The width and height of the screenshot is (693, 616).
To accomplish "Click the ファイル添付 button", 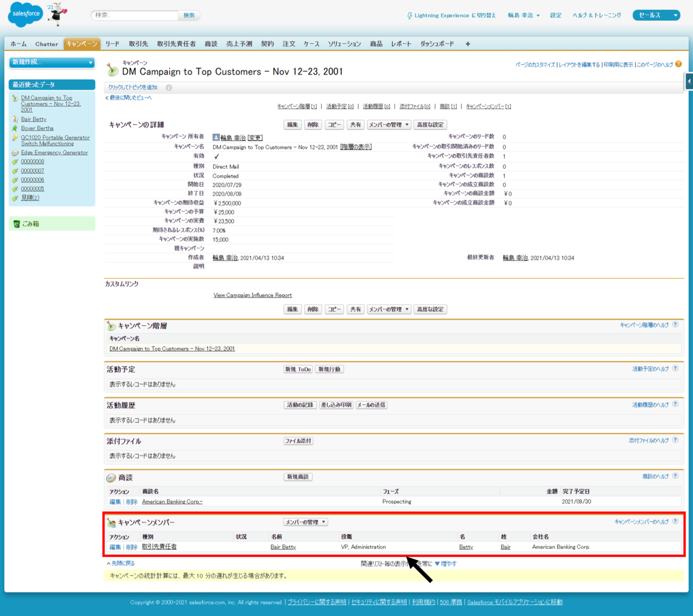I will [x=299, y=441].
